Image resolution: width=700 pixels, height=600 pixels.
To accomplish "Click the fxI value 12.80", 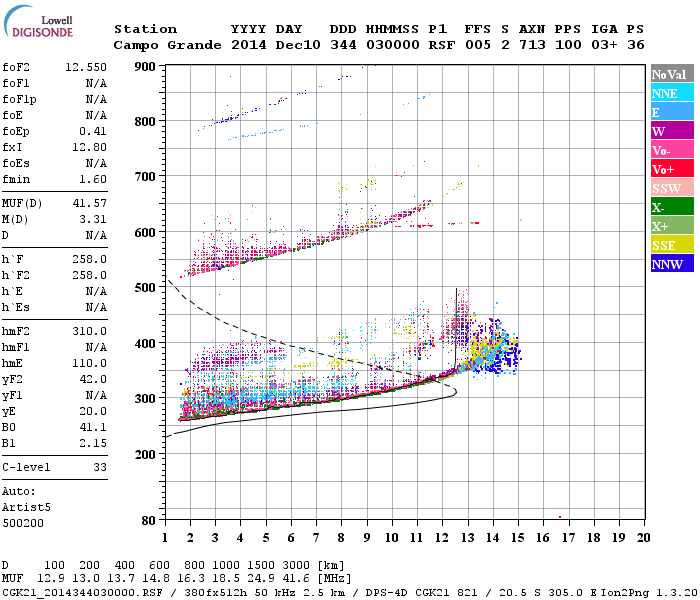I will click(x=89, y=147).
